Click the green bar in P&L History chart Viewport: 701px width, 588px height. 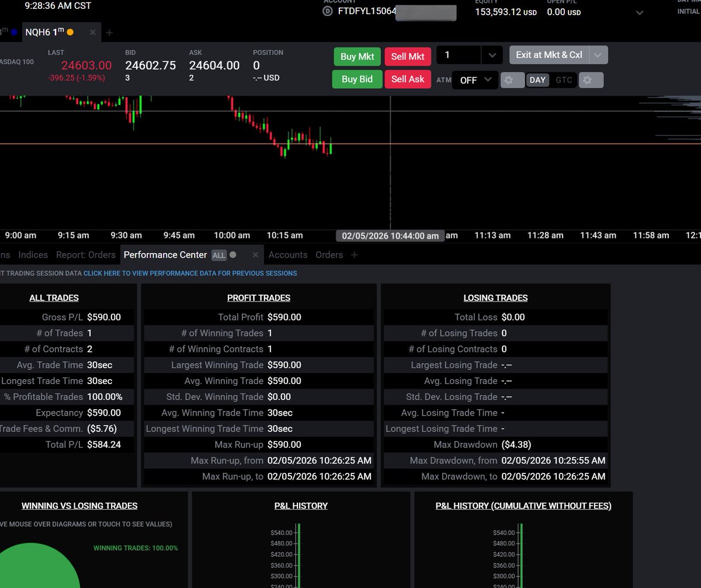tap(298, 555)
